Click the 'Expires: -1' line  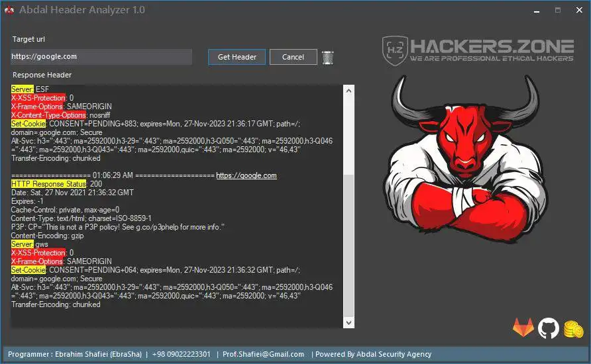(27, 201)
